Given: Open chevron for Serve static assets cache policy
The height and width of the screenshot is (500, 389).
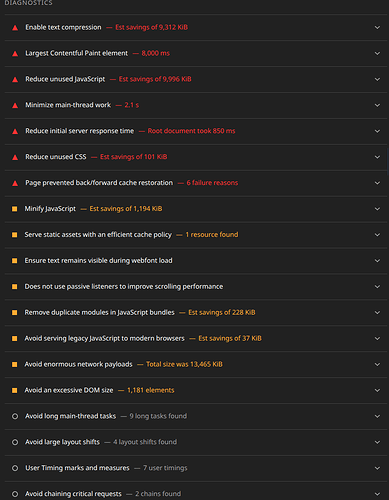Looking at the screenshot, I should 377,235.
